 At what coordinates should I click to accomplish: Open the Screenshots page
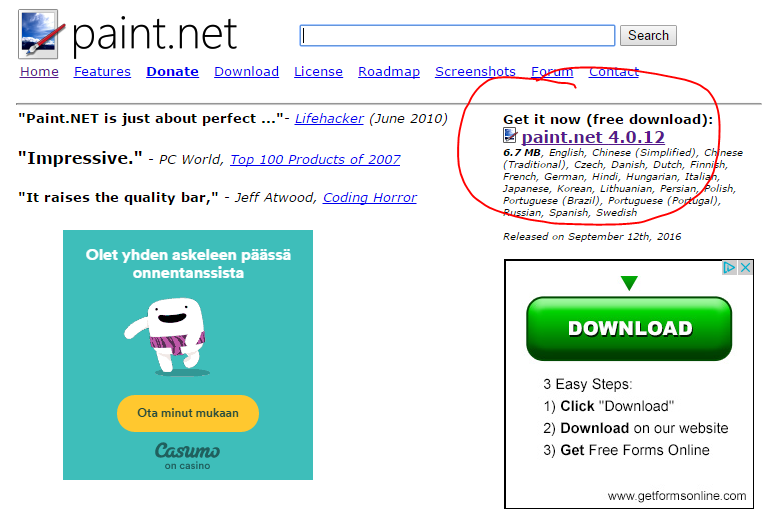click(476, 72)
